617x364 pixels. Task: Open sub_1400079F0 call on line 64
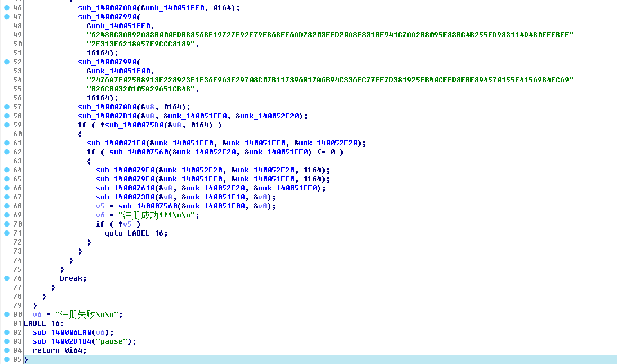[x=125, y=170]
